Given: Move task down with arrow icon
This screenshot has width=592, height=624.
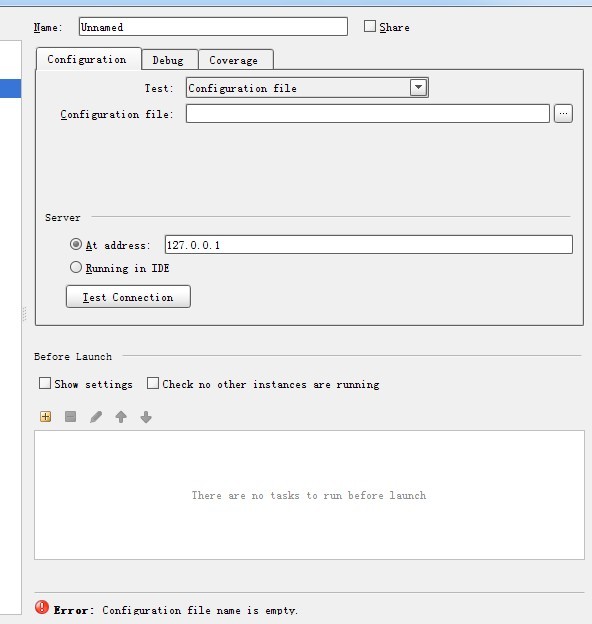Looking at the screenshot, I should pyautogui.click(x=146, y=417).
